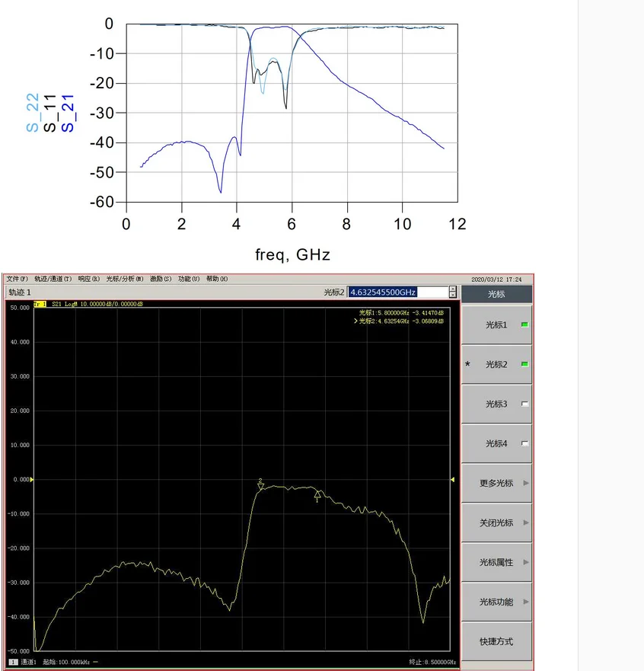Select the 光标2 marker button
Screen dimensions: 644x671
[496, 364]
